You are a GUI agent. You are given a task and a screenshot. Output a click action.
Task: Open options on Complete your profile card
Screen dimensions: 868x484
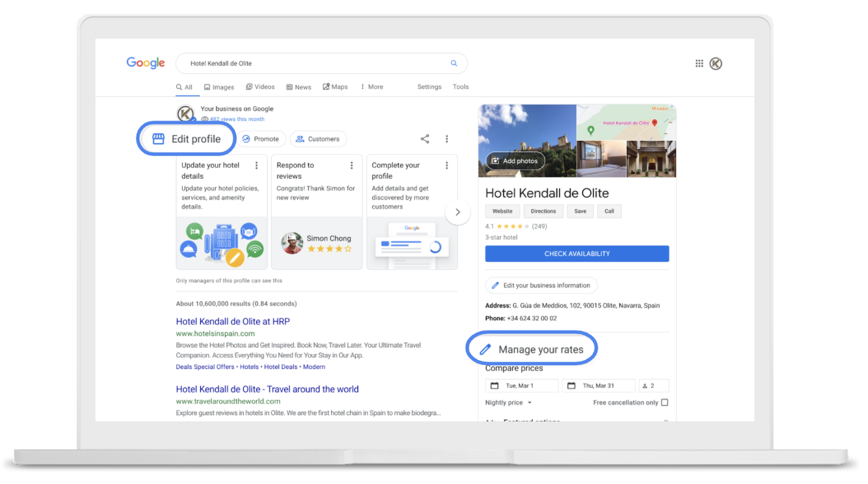coord(447,166)
